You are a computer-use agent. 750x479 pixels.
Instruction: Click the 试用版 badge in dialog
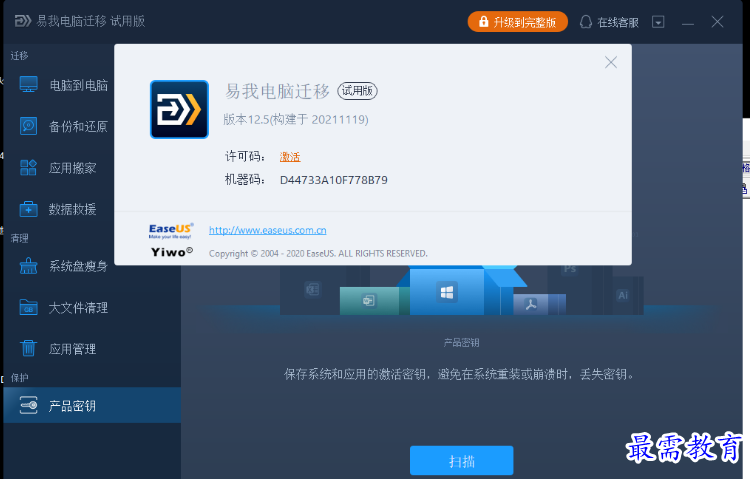coord(357,90)
